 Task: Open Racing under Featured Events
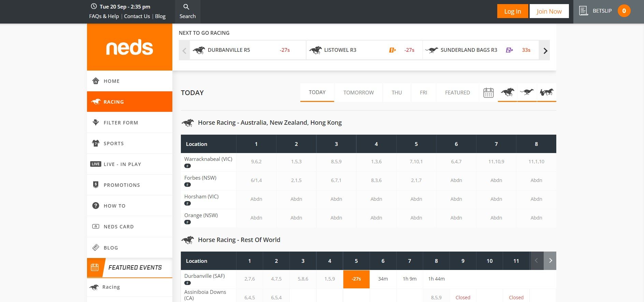coord(130,287)
